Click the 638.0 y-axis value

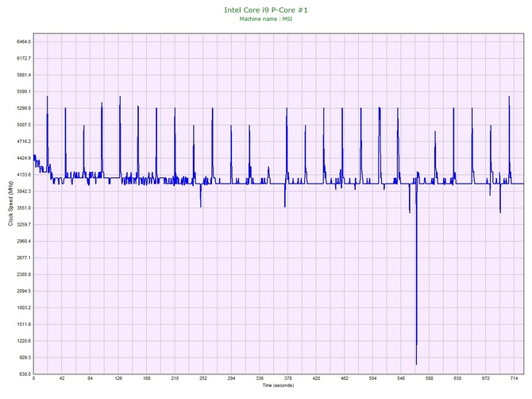click(25, 374)
